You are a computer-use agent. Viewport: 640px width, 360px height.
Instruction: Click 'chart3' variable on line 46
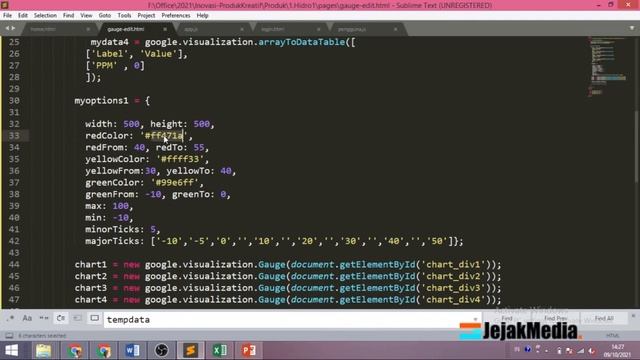91,288
